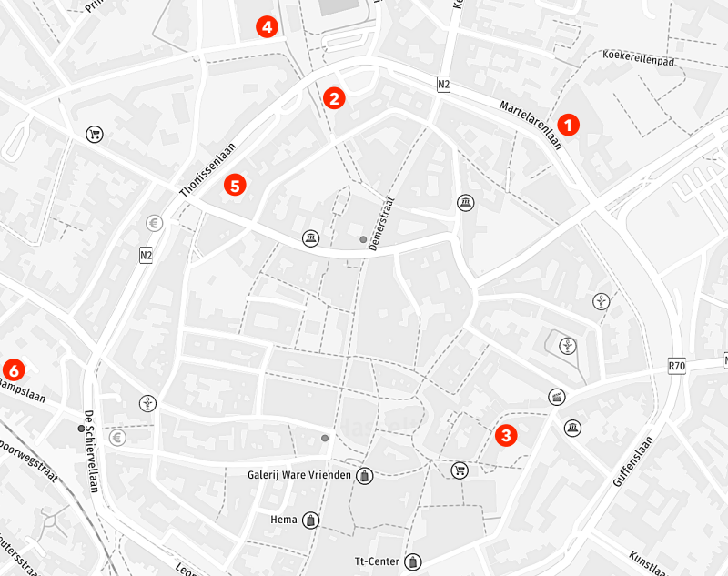Viewport: 728px width, 576px height.
Task: Click the Hema place label
Action: coord(284,520)
